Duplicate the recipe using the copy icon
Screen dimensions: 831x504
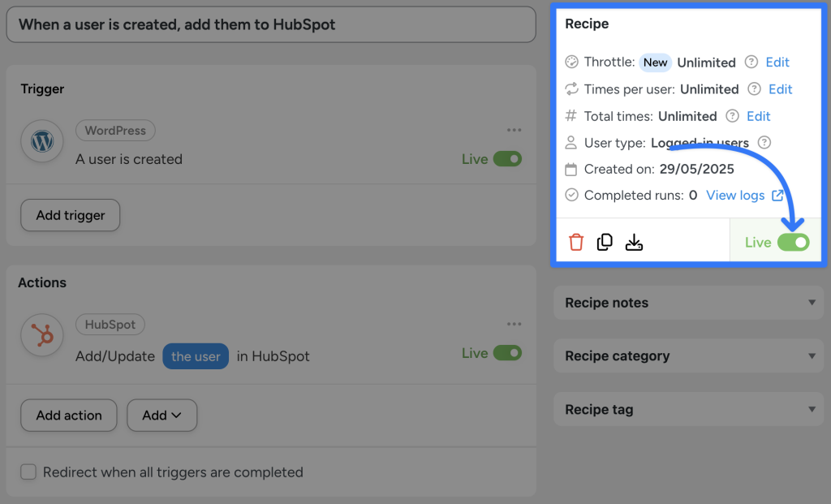tap(605, 241)
